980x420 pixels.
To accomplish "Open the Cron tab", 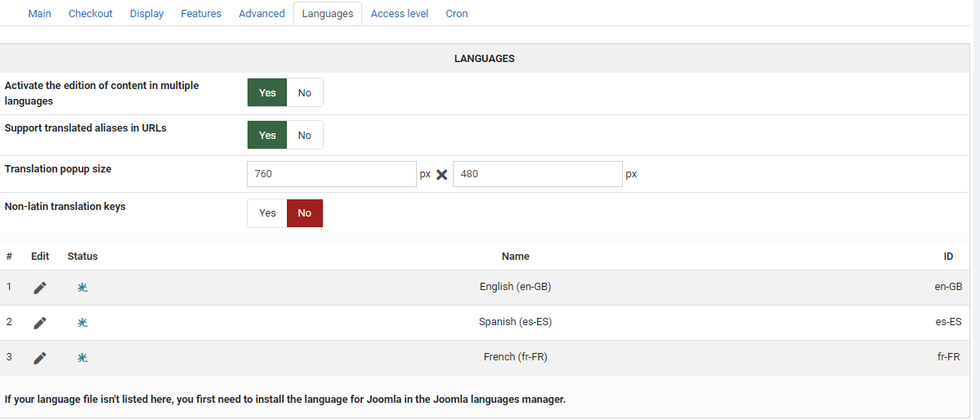I will tap(457, 14).
